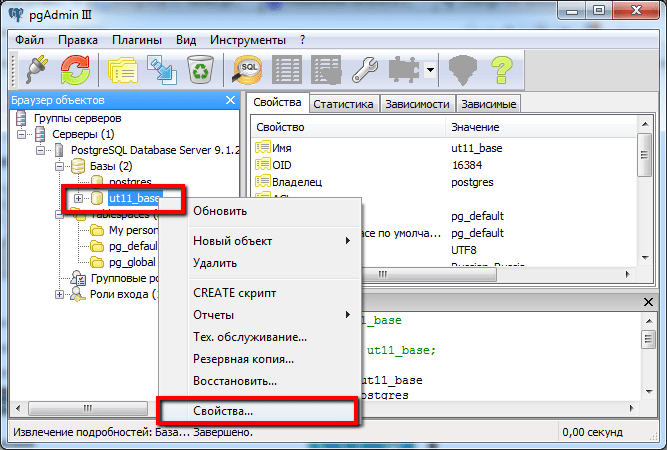Select PostgreSQL Database Server 9.1 tree item
This screenshot has width=667, height=450.
pyautogui.click(x=155, y=150)
